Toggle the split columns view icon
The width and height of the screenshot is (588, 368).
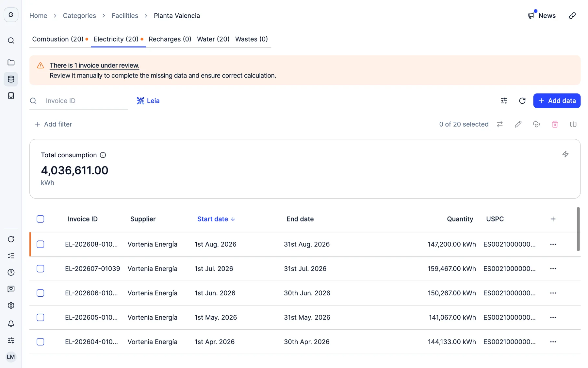click(573, 124)
